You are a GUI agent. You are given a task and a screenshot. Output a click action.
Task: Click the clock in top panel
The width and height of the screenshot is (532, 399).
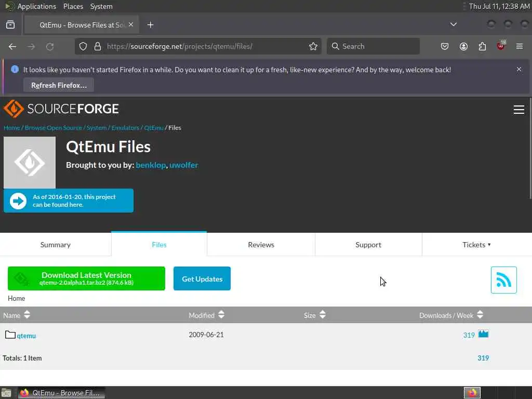click(499, 6)
